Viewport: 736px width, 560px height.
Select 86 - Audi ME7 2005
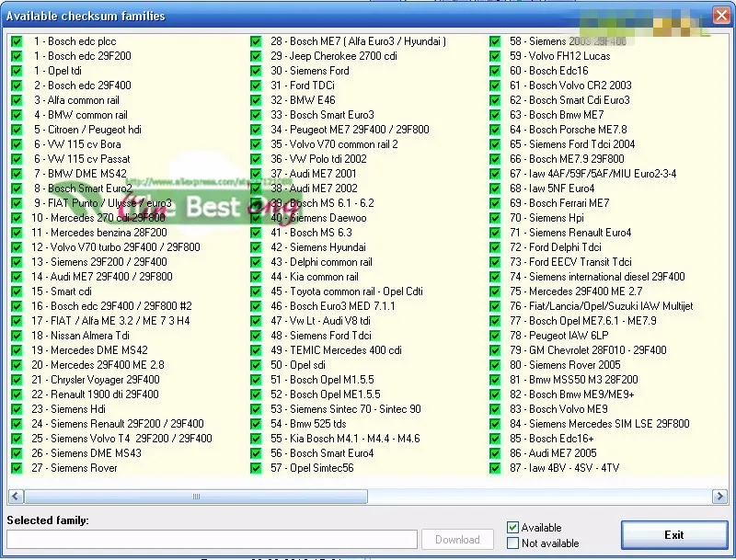pyautogui.click(x=554, y=453)
